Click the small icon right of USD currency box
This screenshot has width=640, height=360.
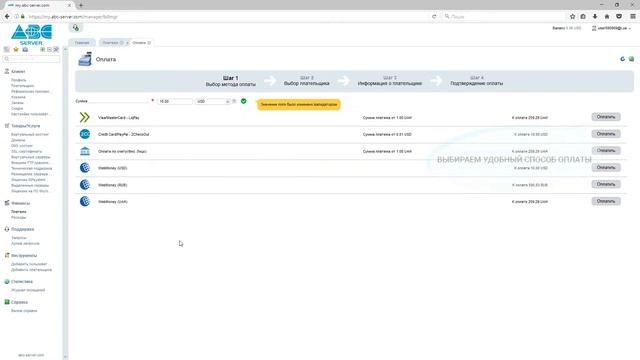[x=234, y=101]
